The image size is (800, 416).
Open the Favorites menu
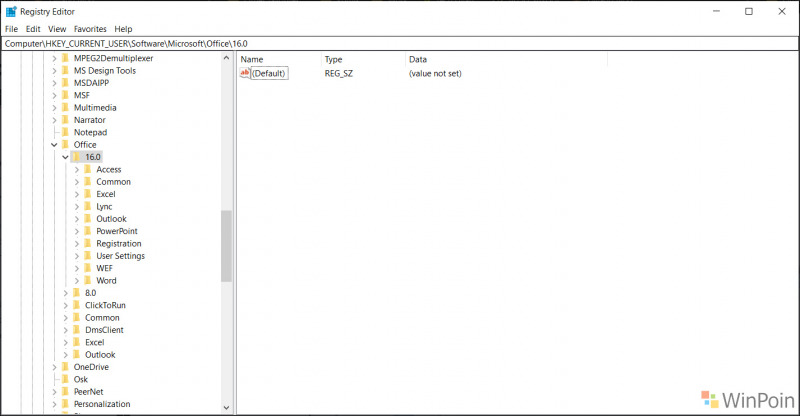(90, 29)
